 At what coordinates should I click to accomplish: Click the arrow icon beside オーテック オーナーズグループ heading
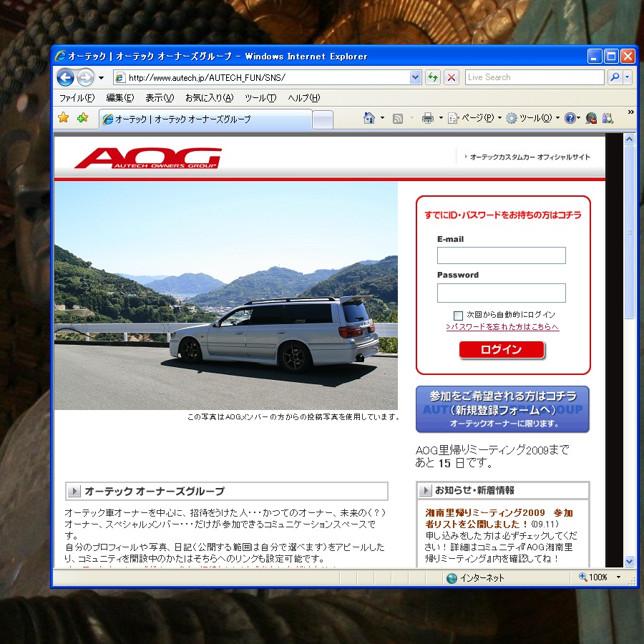[74, 491]
